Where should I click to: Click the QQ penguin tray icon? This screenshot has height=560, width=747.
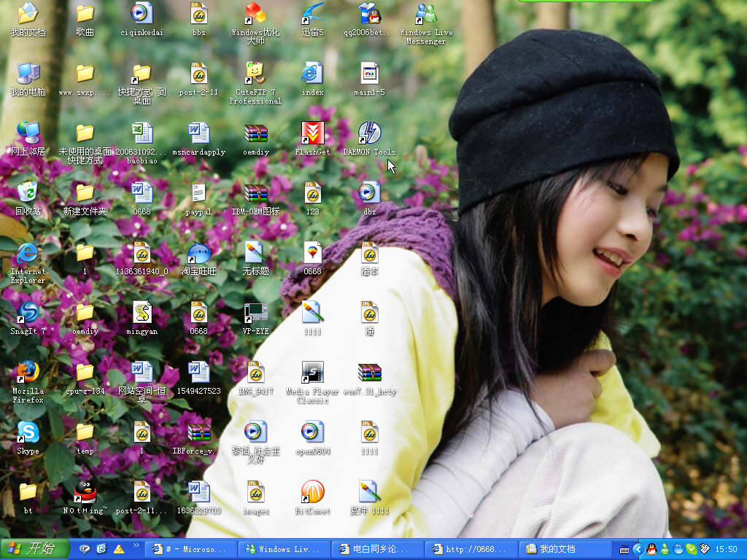651,549
